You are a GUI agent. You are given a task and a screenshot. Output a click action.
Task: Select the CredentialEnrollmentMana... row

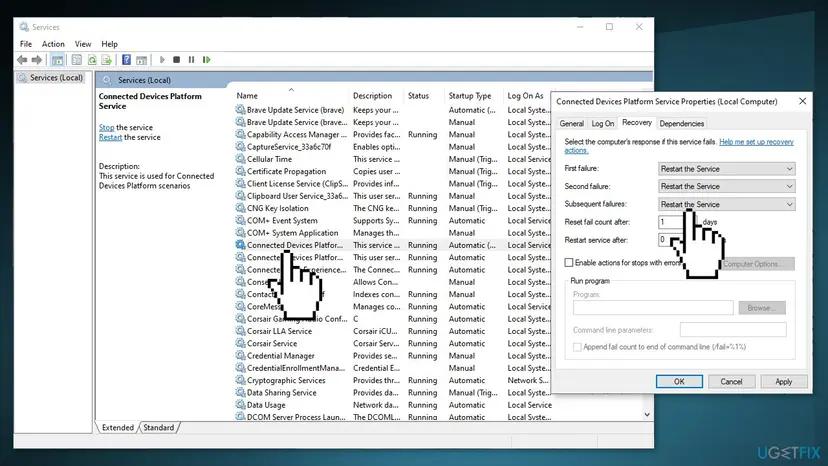pyautogui.click(x=393, y=368)
